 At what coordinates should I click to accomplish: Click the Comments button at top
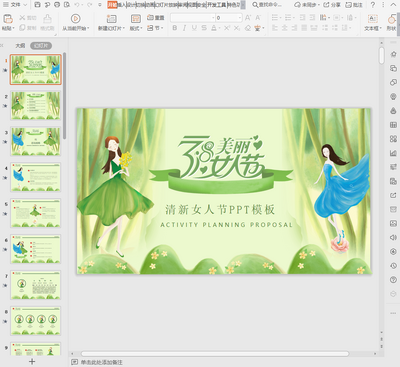point(354,5)
